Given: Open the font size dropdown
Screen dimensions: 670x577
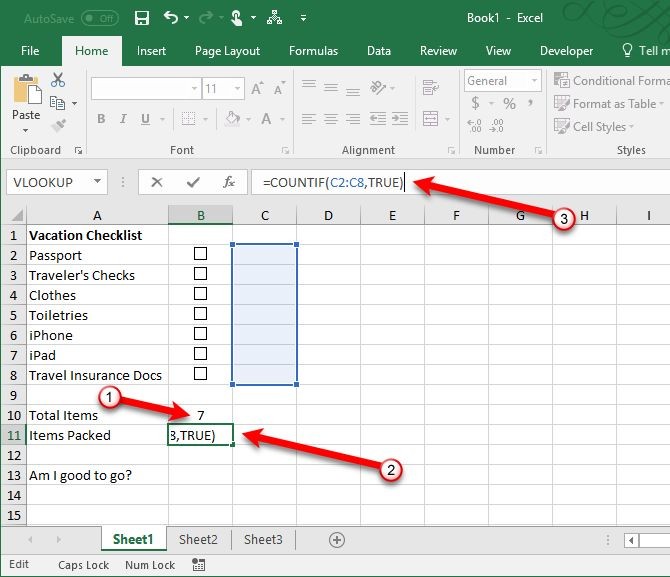Looking at the screenshot, I should (237, 88).
